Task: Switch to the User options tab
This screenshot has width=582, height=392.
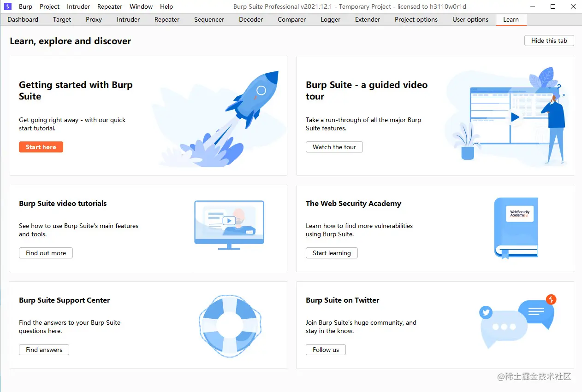Action: pyautogui.click(x=470, y=19)
